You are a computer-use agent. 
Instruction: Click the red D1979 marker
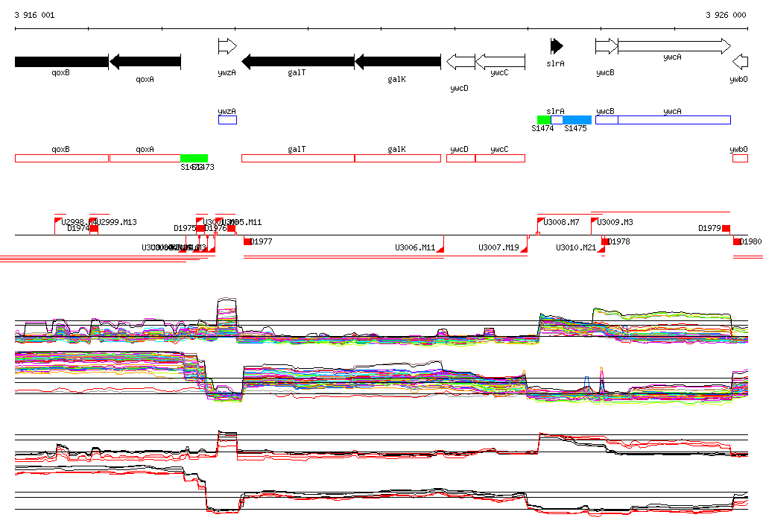click(726, 228)
